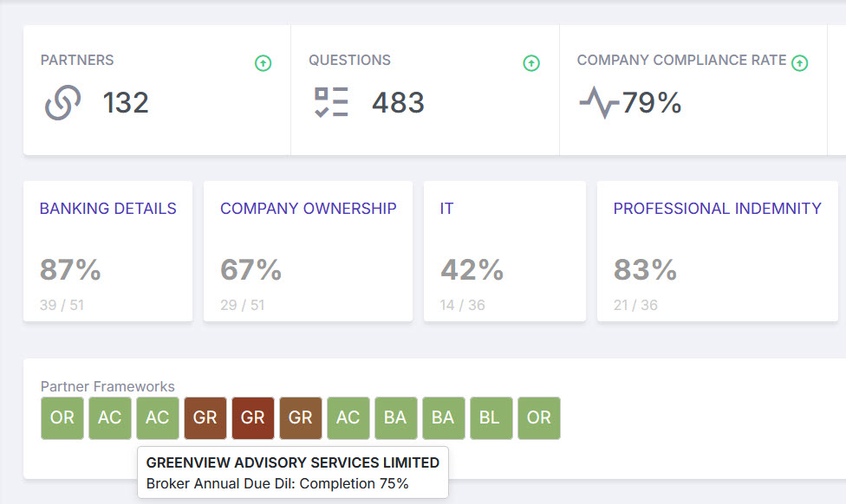The width and height of the screenshot is (846, 504).
Task: Click the first OR partner tile
Action: tap(62, 418)
